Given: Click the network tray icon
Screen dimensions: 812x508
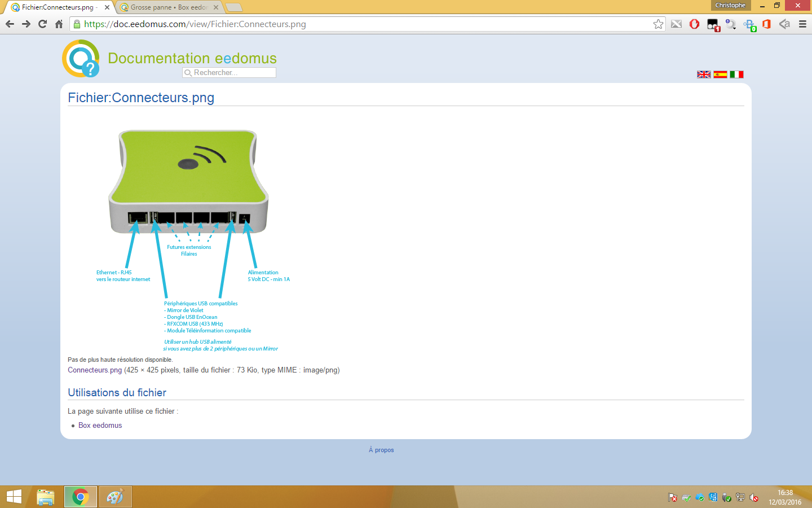Looking at the screenshot, I should [x=740, y=497].
